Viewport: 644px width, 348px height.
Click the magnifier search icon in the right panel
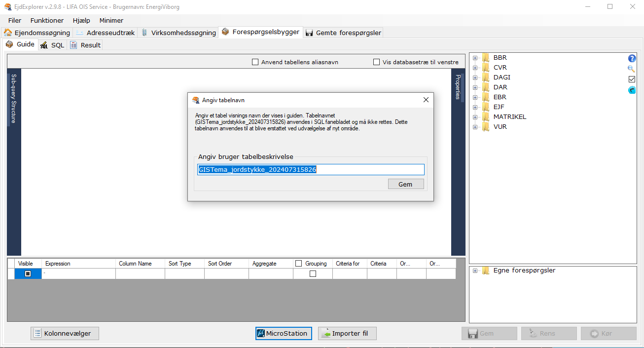(x=632, y=69)
